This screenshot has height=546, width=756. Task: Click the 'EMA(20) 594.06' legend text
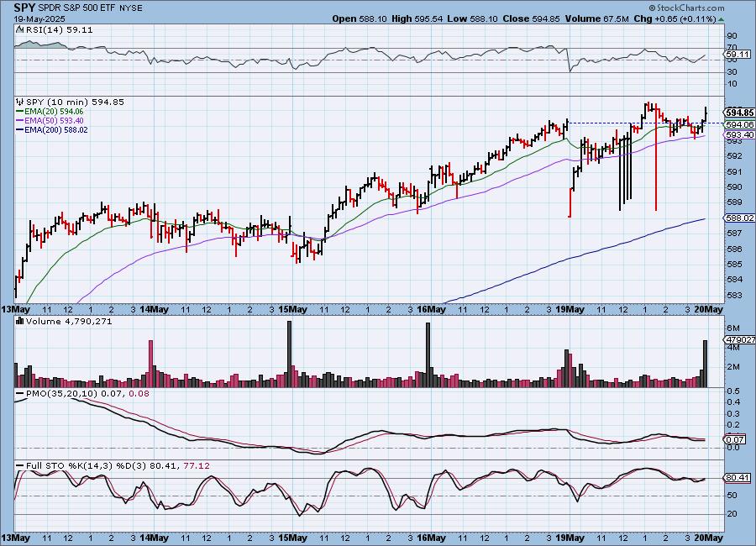coord(54,112)
